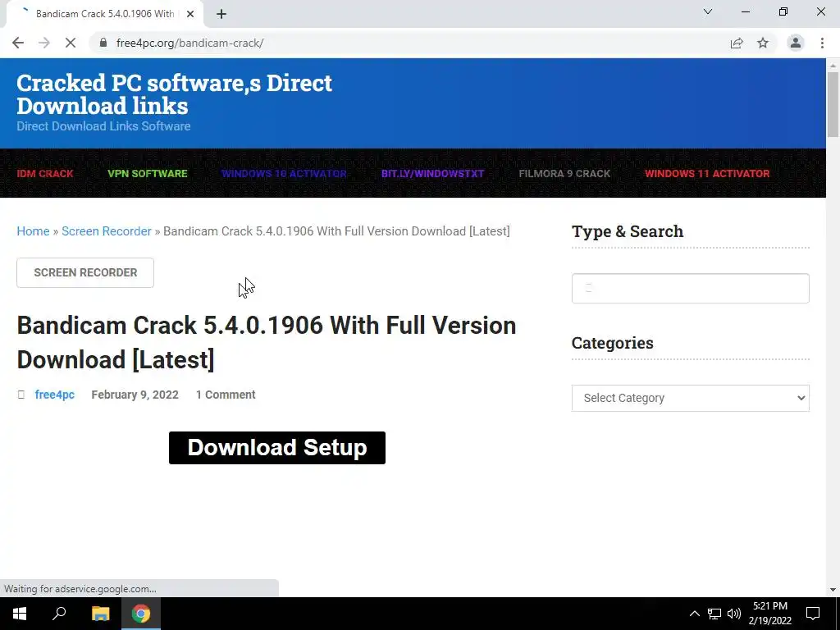Click the Download Setup button
The width and height of the screenshot is (840, 630).
click(277, 448)
